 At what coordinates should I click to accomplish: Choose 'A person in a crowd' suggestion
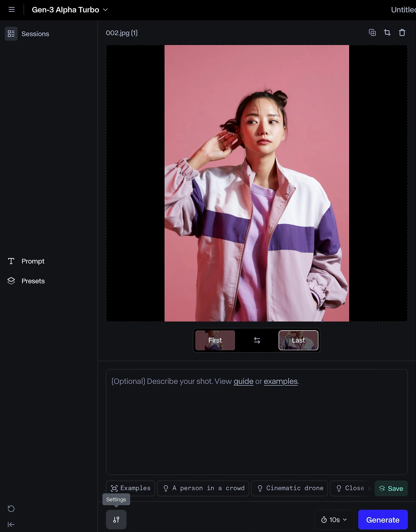(x=203, y=488)
